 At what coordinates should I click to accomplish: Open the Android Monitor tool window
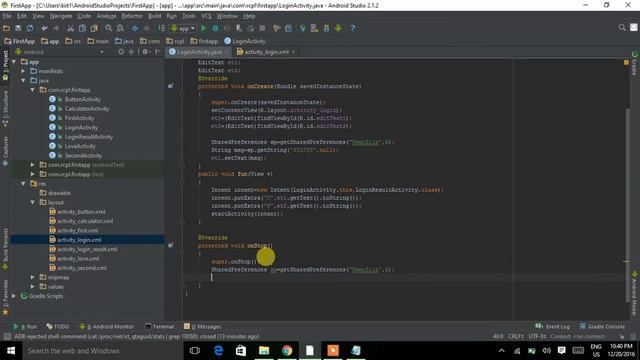point(107,327)
